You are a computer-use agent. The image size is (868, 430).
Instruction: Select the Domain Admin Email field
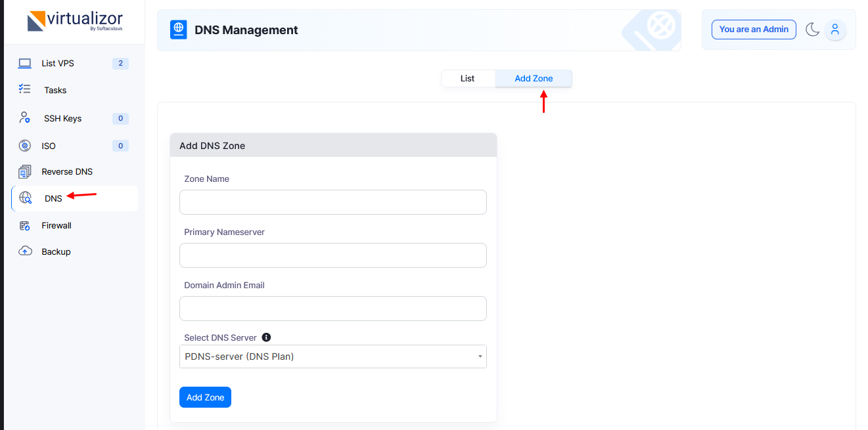point(332,309)
